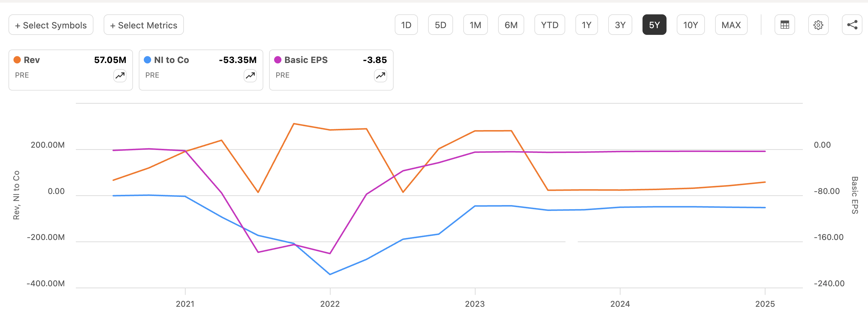This screenshot has width=868, height=317.
Task: Switch to the YTD timeframe
Action: click(x=549, y=25)
